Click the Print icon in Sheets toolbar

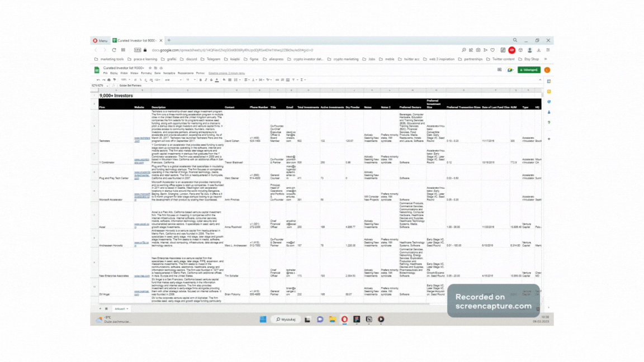coord(109,80)
